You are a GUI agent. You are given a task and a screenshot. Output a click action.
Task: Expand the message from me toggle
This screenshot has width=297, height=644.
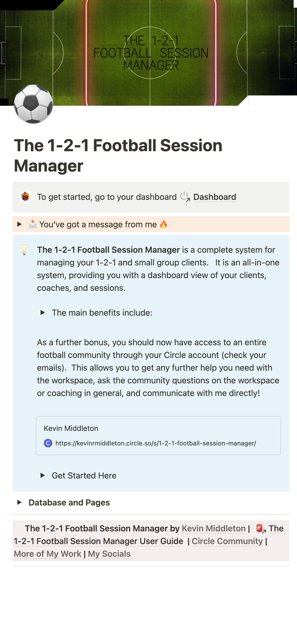coord(19,224)
